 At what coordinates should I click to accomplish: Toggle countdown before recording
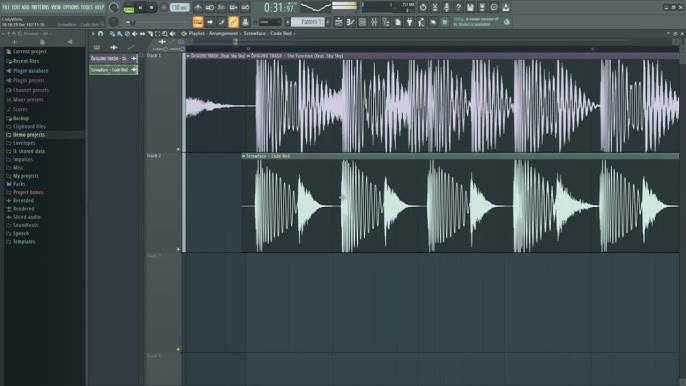(x=221, y=7)
